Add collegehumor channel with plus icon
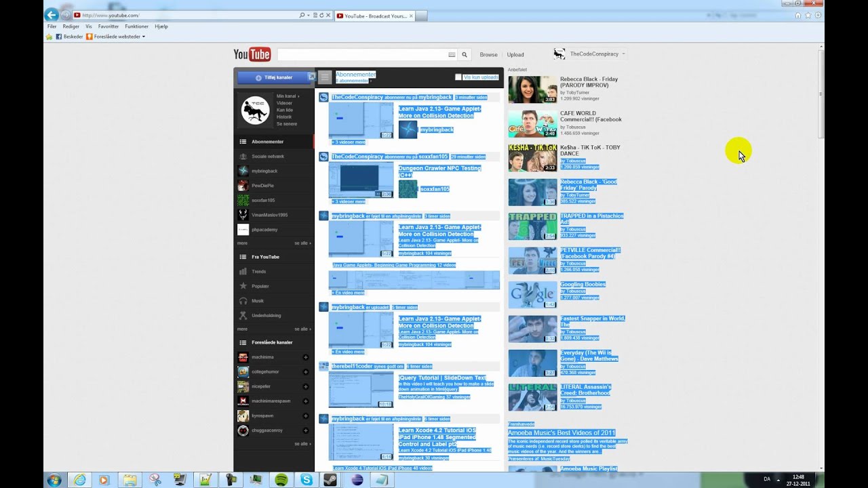This screenshot has height=488, width=868. (x=306, y=372)
